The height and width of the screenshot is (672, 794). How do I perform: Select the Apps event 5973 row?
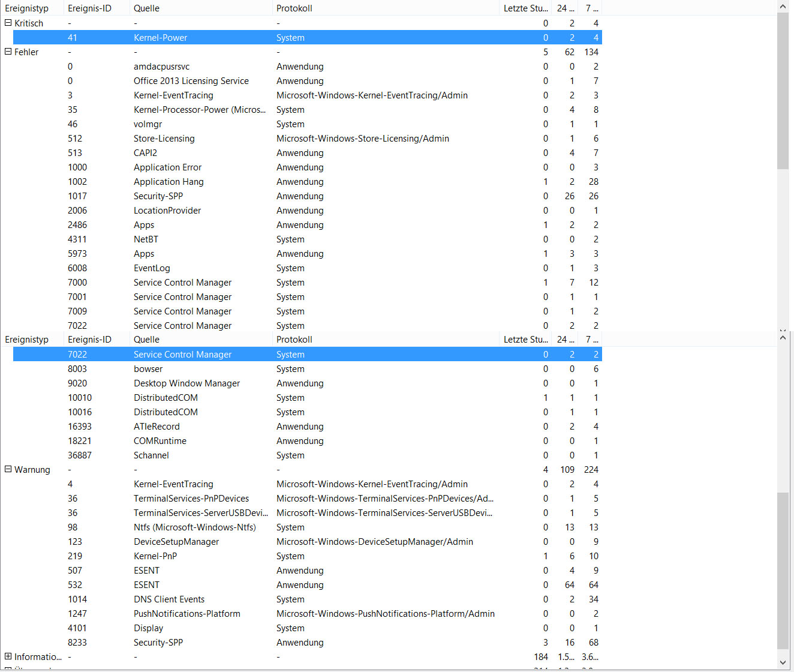(307, 253)
